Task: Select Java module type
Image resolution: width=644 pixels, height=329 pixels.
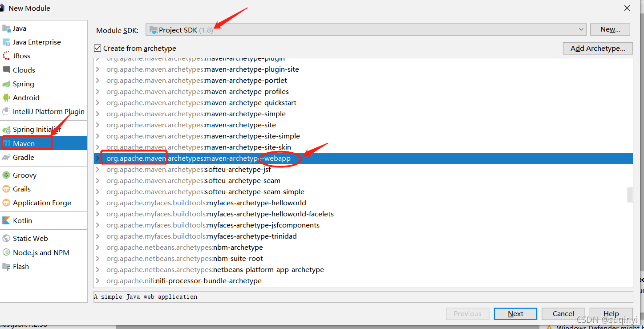Action: (x=44, y=28)
